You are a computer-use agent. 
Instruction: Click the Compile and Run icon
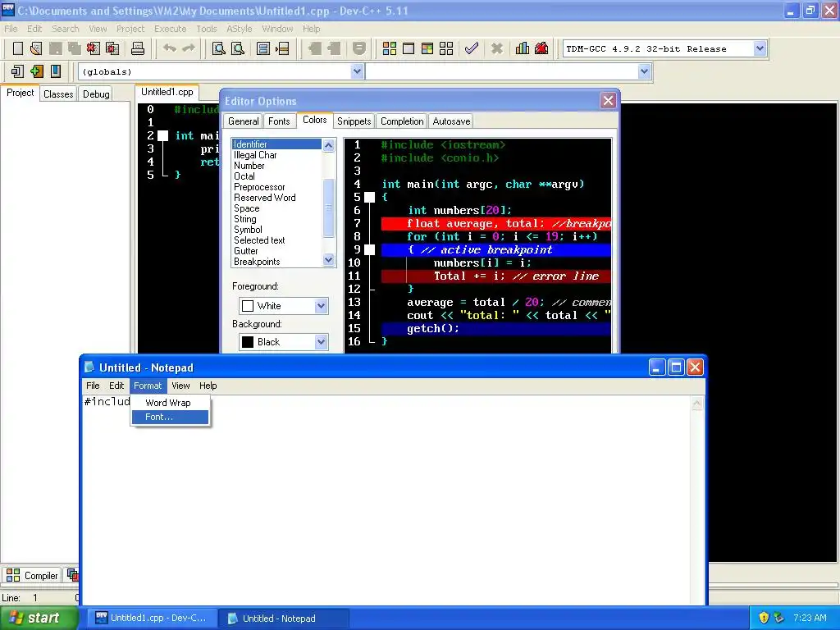coord(427,48)
